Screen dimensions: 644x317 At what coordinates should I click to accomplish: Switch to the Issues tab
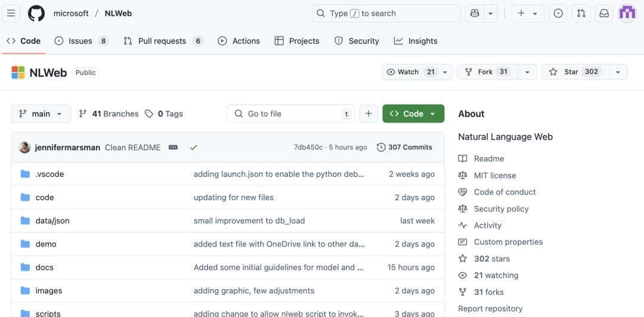click(x=81, y=41)
